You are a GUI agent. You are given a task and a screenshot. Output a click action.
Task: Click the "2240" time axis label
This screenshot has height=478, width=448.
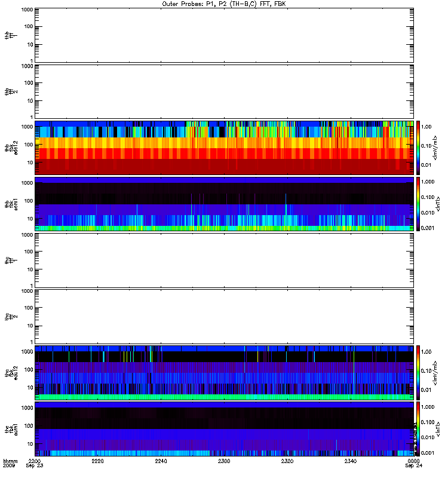point(161,461)
